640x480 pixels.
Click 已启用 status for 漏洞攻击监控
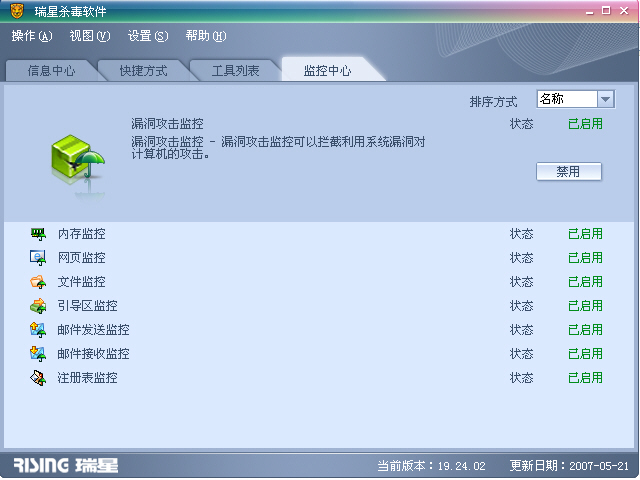pos(585,124)
